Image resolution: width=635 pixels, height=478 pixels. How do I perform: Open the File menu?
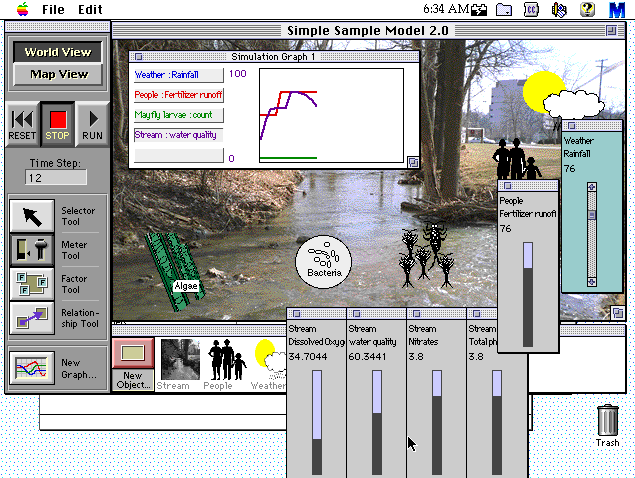53,9
